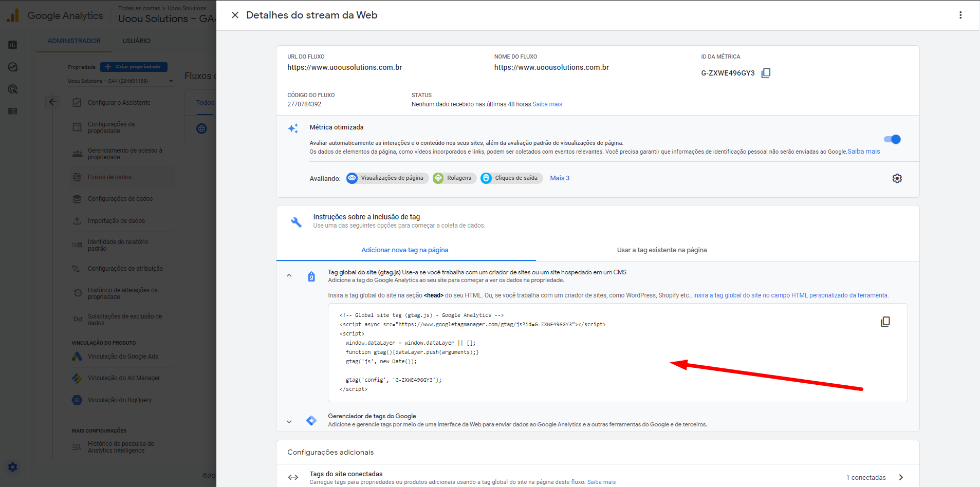Screen dimensions: 980x487
Task: Switch to USUÁRIO tab
Action: click(x=137, y=41)
